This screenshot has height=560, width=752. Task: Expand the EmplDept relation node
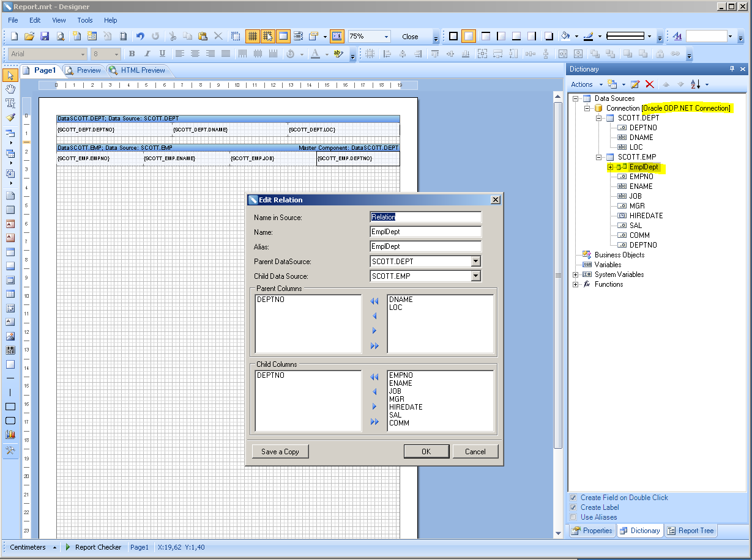[x=610, y=167]
